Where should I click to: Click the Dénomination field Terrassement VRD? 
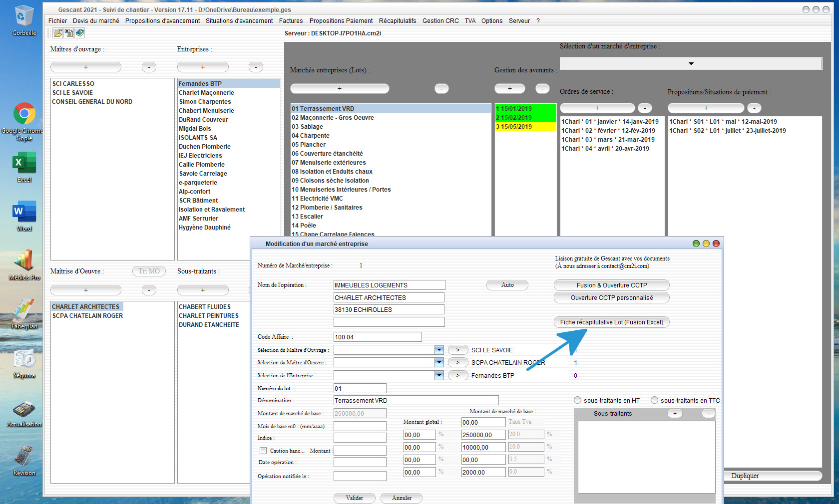coord(416,400)
